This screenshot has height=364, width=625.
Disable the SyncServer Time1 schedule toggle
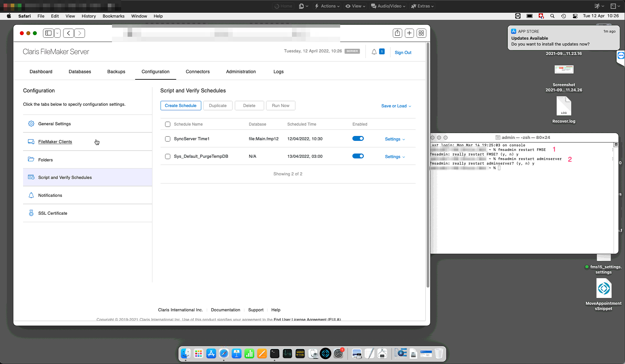358,139
